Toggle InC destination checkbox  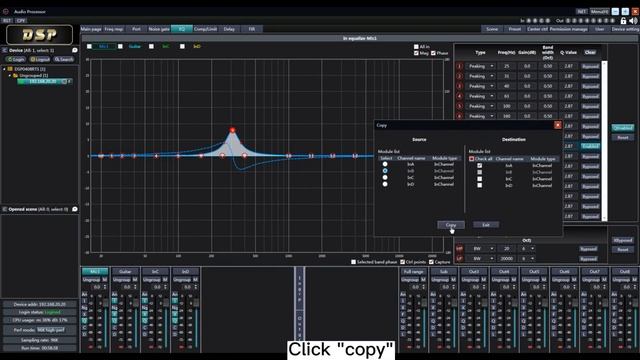tap(480, 179)
